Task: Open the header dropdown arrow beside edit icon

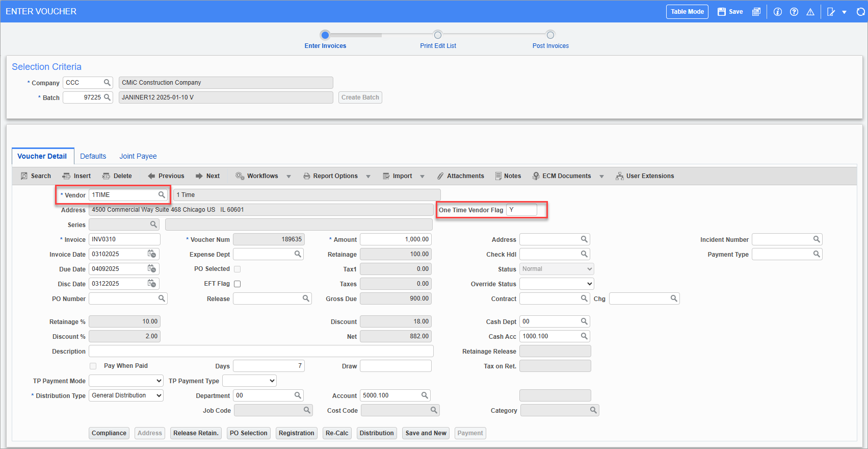Action: 845,12
